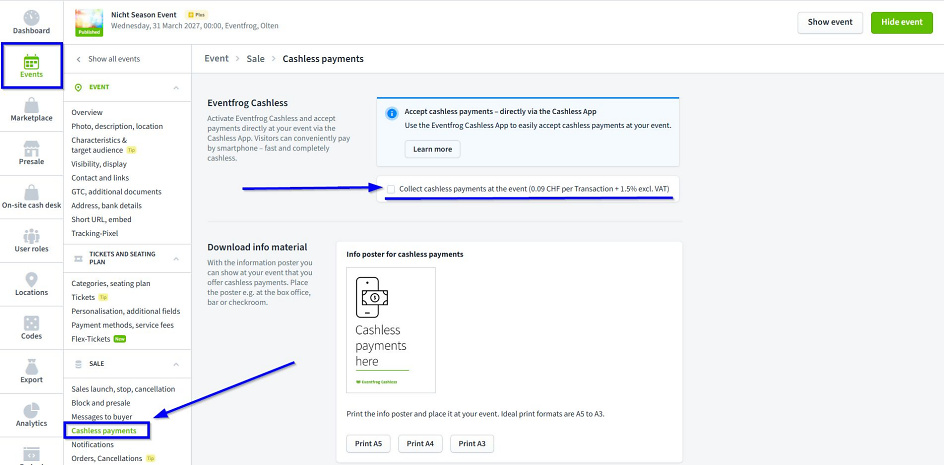Click the event thumbnail image
The height and width of the screenshot is (465, 944).
coord(88,22)
